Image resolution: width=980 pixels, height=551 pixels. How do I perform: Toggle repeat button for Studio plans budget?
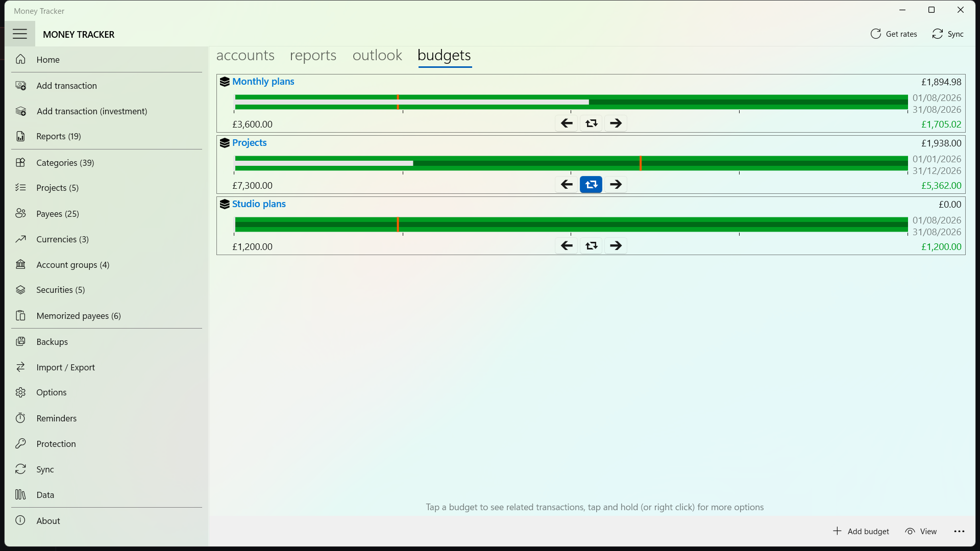591,246
